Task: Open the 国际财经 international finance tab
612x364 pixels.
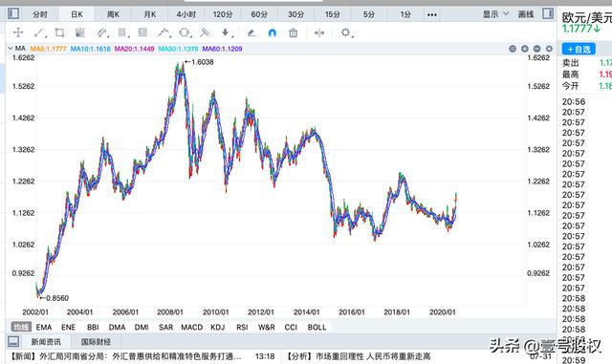Action: coord(96,342)
